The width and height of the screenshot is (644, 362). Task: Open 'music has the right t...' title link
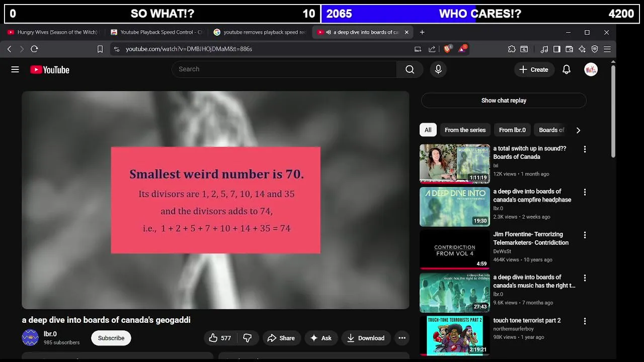(534, 281)
